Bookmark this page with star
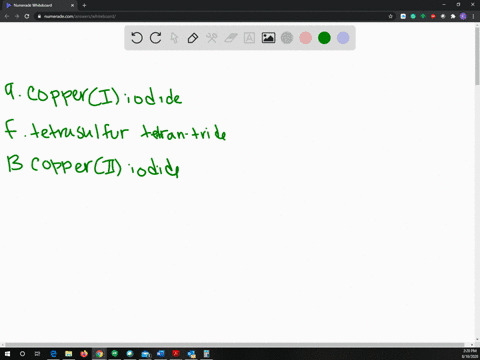The image size is (480, 360). [390, 16]
